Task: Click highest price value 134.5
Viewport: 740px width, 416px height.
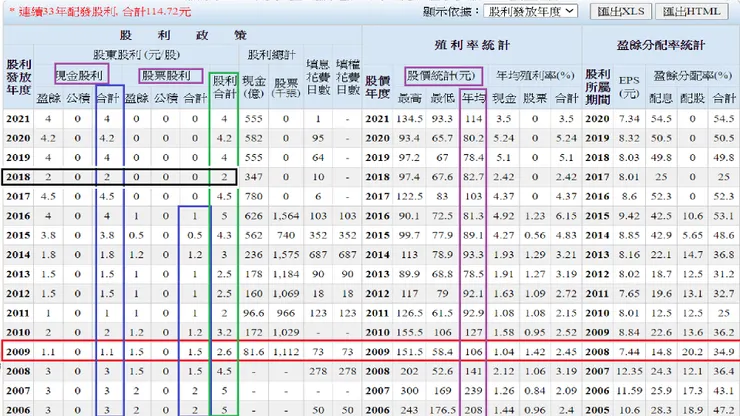Action: coord(409,119)
